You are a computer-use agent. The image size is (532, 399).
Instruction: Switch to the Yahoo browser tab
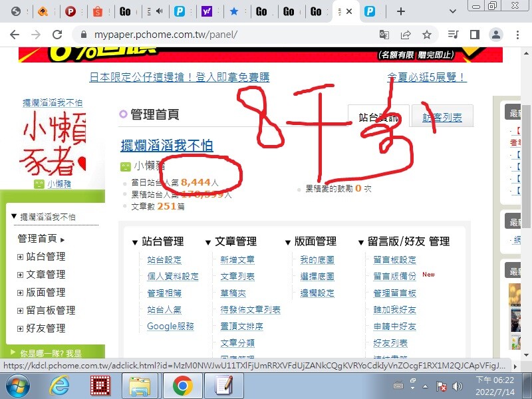coord(206,11)
